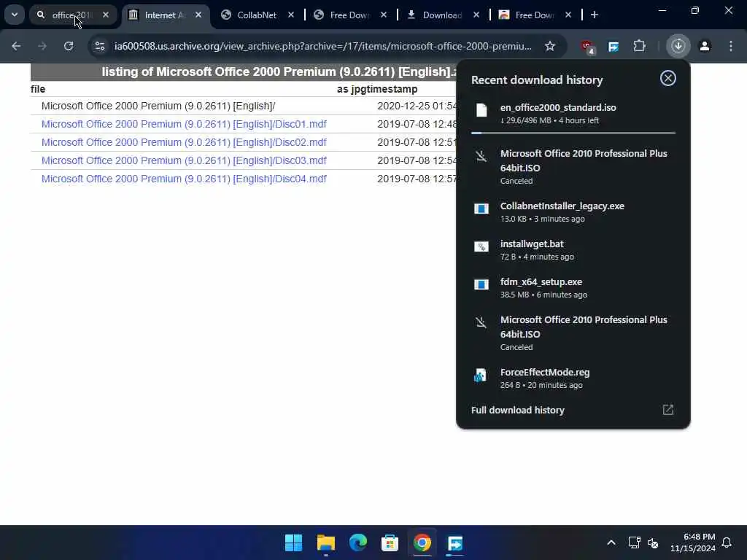The height and width of the screenshot is (560, 747).
Task: Reload the current page
Action: [69, 46]
